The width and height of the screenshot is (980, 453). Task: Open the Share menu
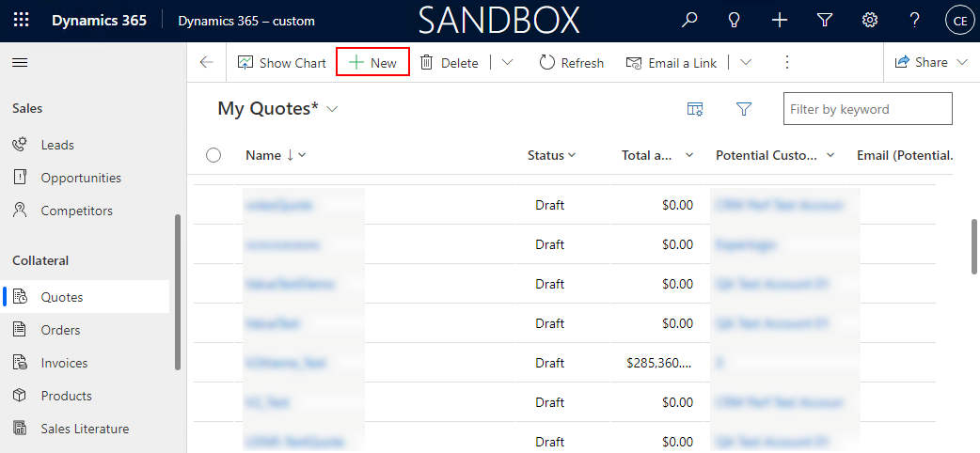pos(931,62)
